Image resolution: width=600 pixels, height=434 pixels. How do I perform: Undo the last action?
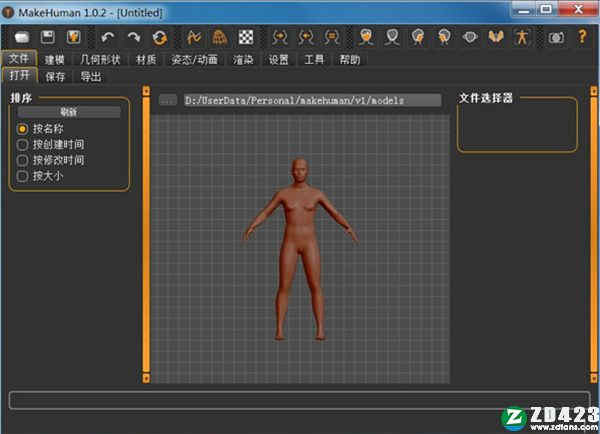108,38
